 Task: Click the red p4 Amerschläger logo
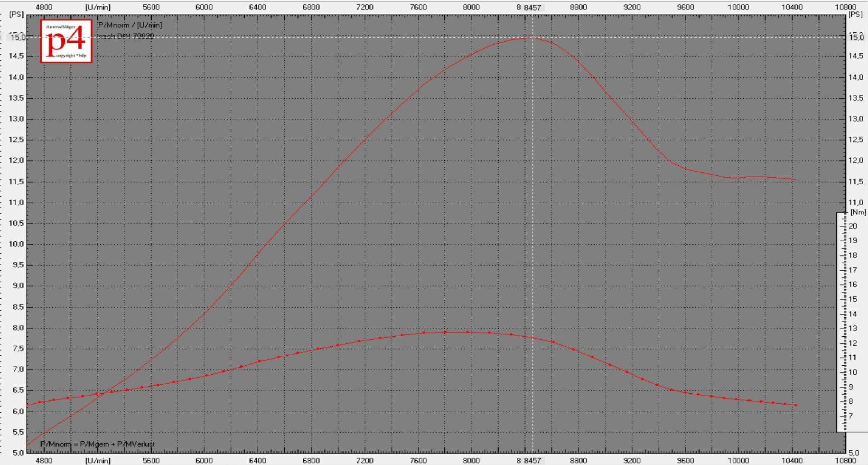pyautogui.click(x=66, y=41)
